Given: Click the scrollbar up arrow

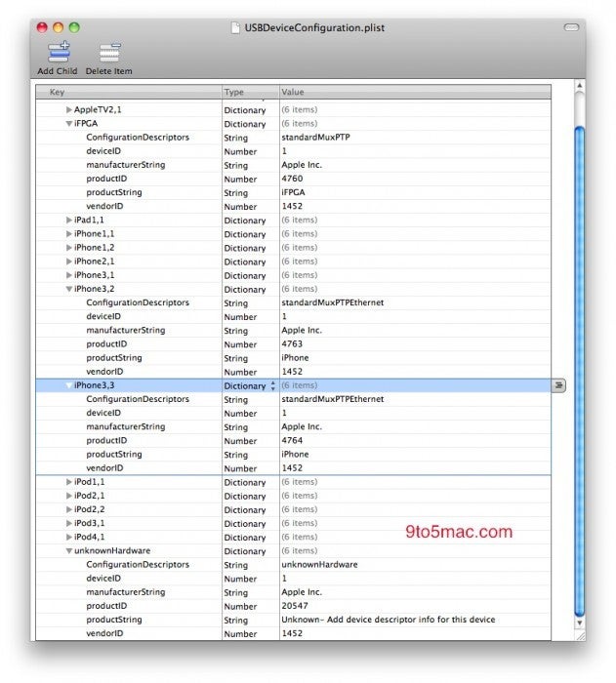Looking at the screenshot, I should coord(579,86).
